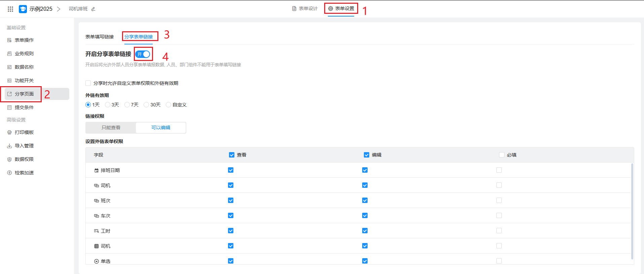The width and height of the screenshot is (644, 274).
Task: Switch to the 表单设计 tab
Action: (305, 8)
